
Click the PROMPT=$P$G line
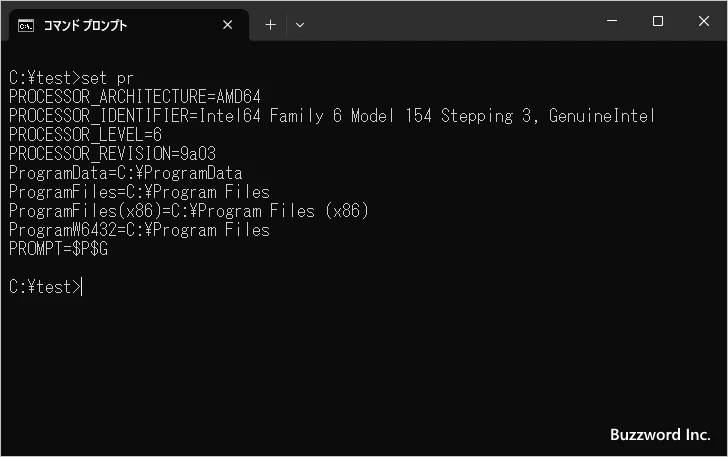pos(58,249)
